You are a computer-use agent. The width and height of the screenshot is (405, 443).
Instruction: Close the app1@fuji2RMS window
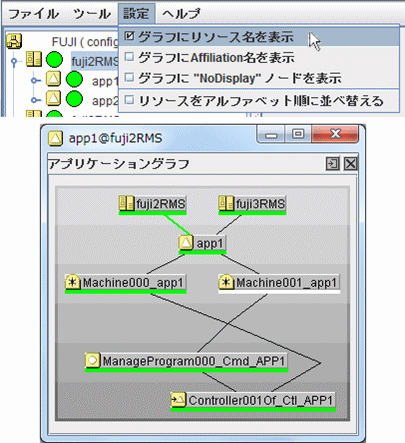click(335, 134)
